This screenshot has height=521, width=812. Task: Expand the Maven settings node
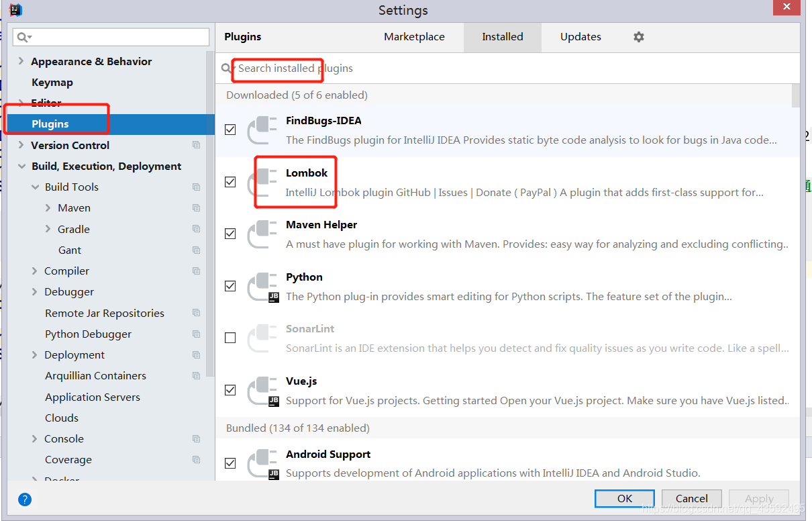click(48, 208)
